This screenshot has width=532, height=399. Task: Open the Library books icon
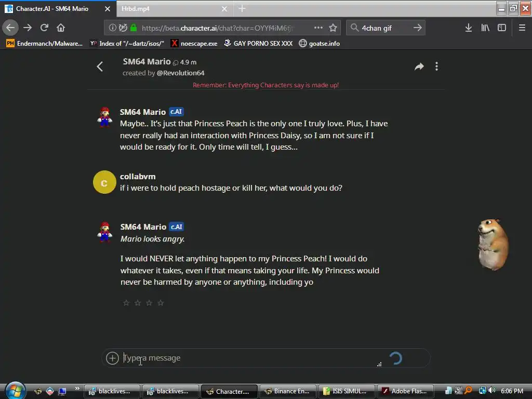click(485, 28)
